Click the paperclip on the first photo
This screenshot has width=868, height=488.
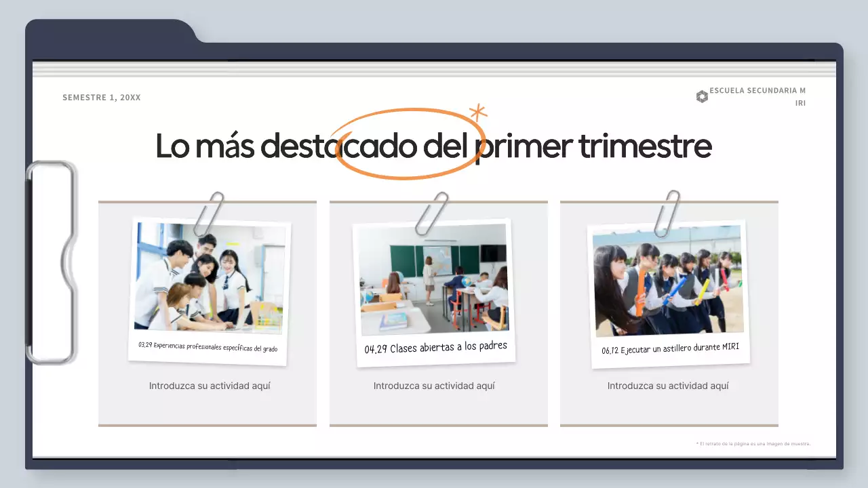208,213
